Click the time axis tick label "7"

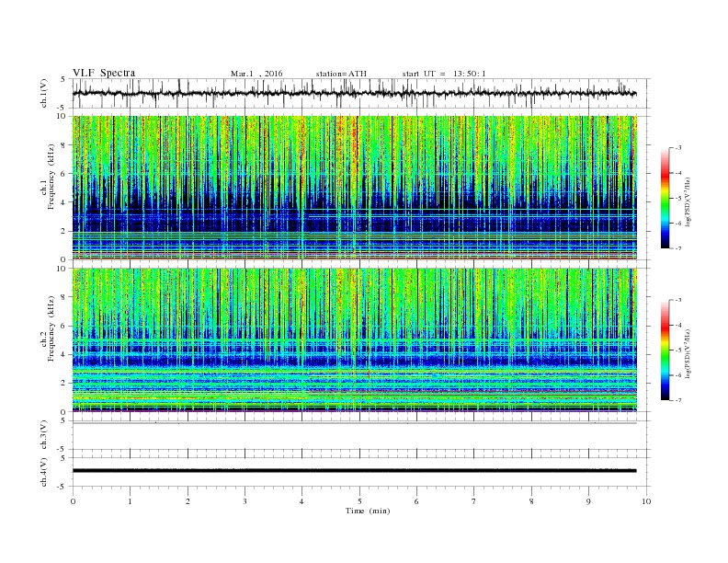click(x=474, y=501)
